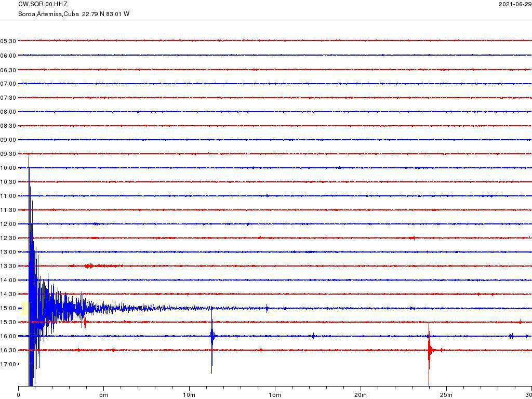Select the 06:00 time label
532x399 pixels.
click(8, 56)
